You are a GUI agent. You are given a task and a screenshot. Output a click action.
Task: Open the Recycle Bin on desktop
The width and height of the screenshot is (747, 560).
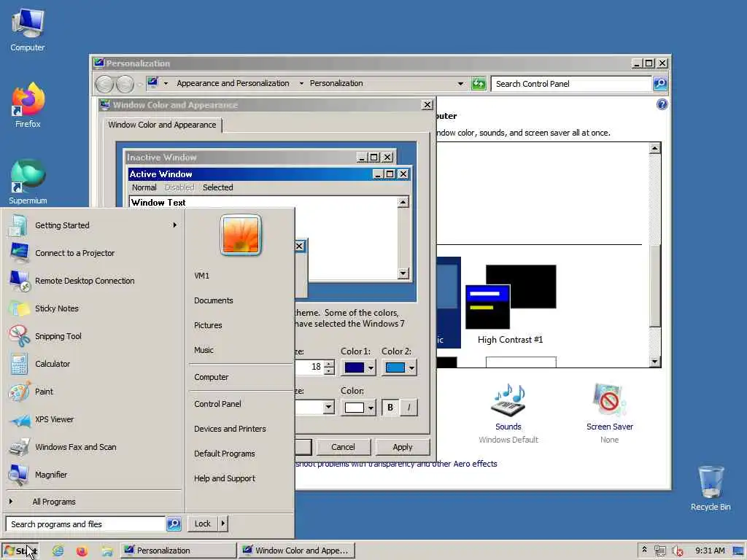[711, 488]
